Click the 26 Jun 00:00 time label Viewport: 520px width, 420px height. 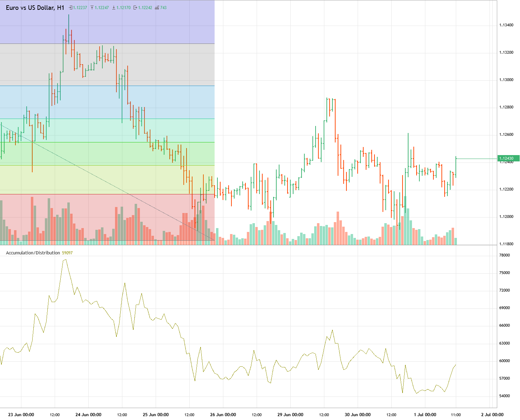click(x=223, y=415)
